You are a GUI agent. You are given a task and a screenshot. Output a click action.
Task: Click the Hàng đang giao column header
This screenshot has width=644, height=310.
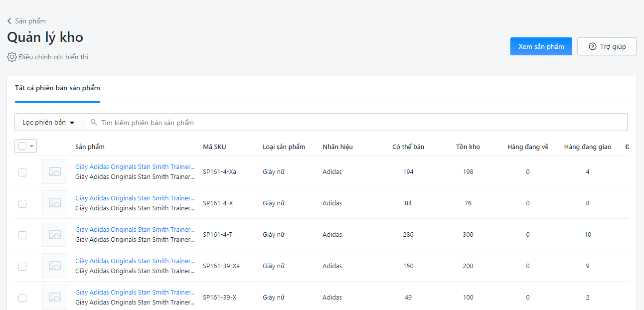point(588,147)
